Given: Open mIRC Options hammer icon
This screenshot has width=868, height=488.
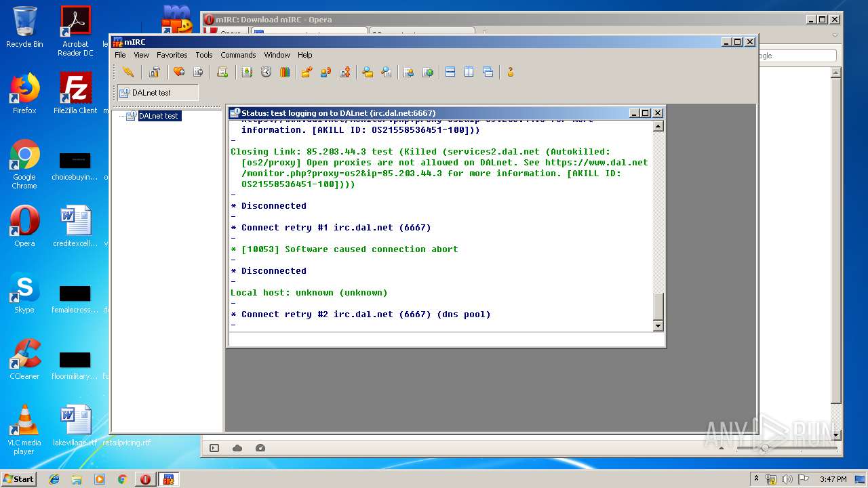Looking at the screenshot, I should click(155, 72).
